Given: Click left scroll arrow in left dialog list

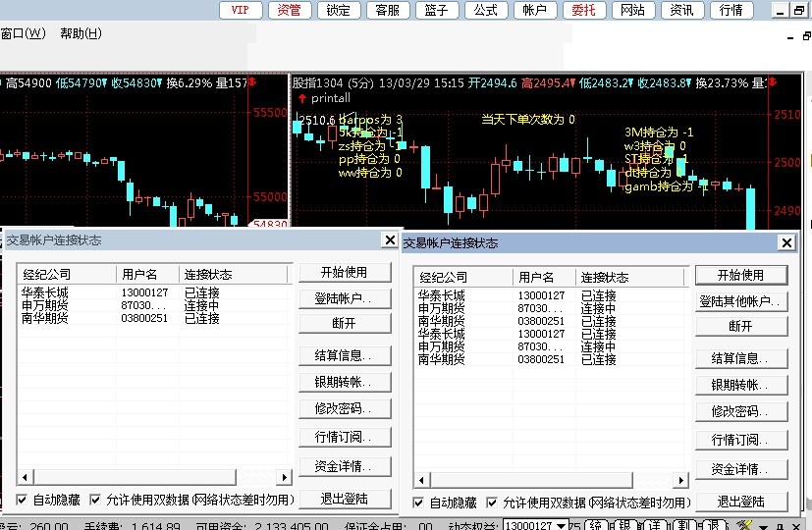Looking at the screenshot, I should [25, 477].
